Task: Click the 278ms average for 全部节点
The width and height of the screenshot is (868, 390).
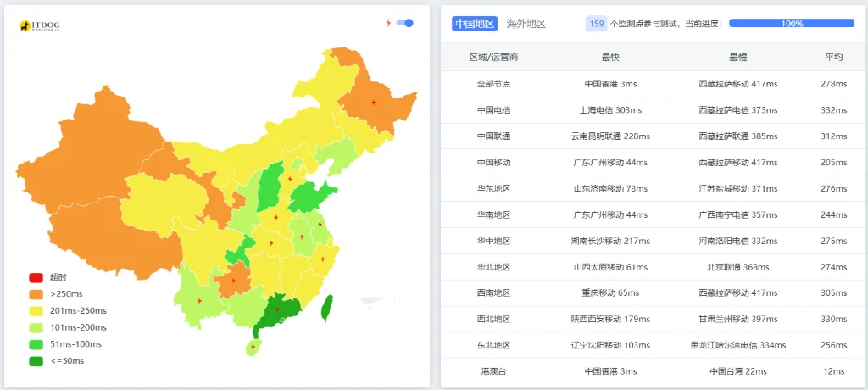Action: coord(834,84)
